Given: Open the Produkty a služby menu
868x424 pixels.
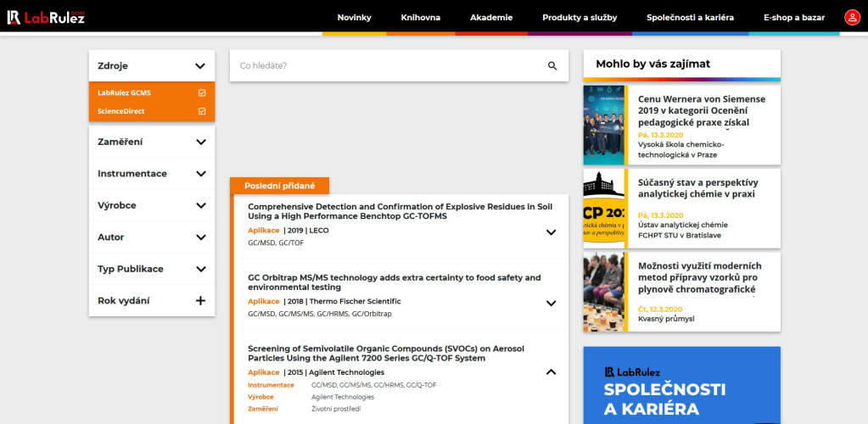Looking at the screenshot, I should [580, 18].
